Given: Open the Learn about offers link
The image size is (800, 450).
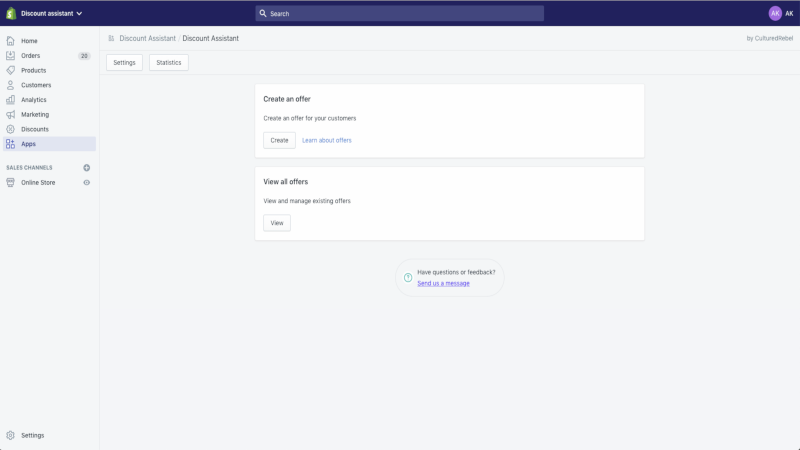Looking at the screenshot, I should coord(327,140).
